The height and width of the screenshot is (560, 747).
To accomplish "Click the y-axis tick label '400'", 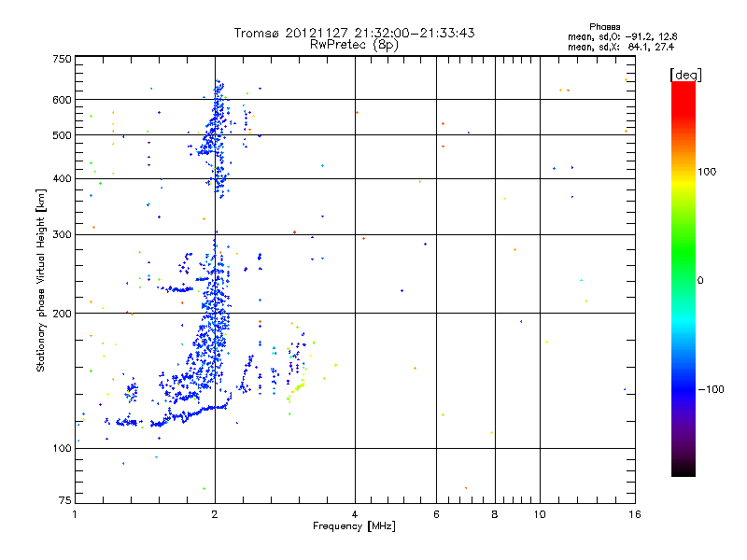I will 62,178.
